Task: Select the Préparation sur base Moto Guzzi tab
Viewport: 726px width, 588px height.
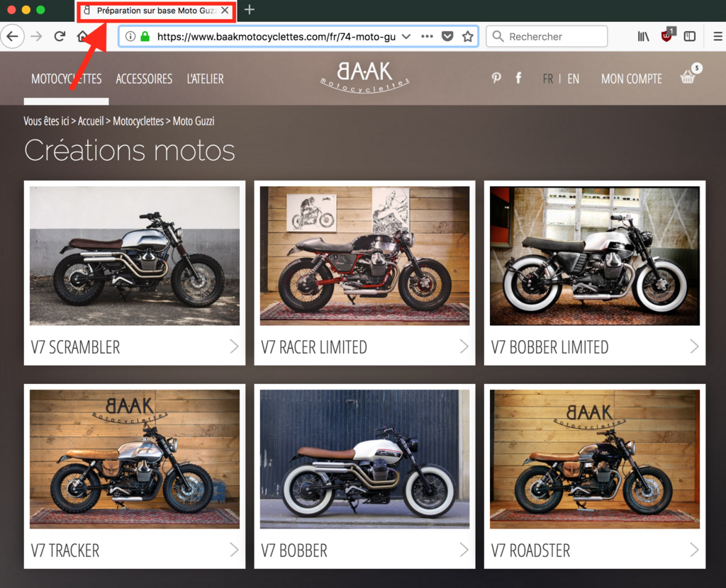Action: point(157,11)
